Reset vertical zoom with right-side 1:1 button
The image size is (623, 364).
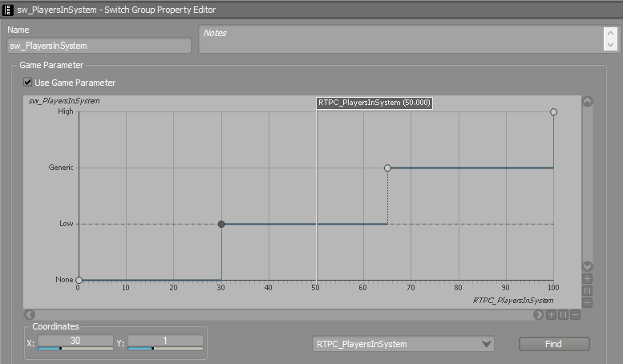(x=587, y=290)
